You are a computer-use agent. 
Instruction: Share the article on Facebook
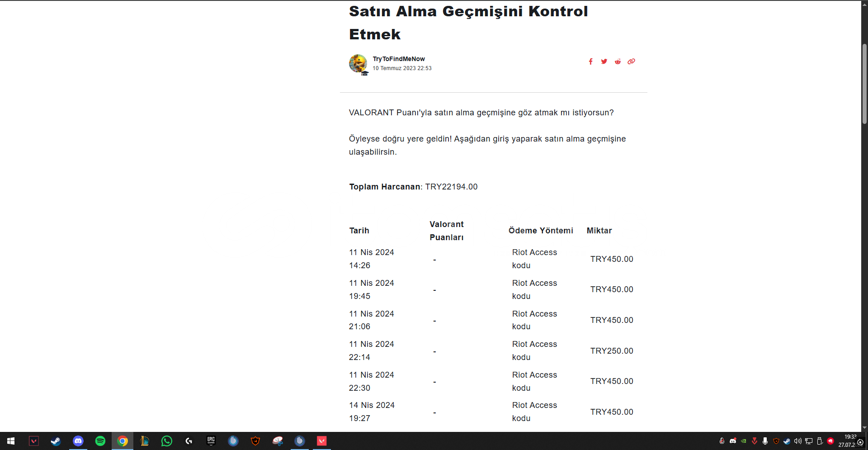click(x=590, y=62)
